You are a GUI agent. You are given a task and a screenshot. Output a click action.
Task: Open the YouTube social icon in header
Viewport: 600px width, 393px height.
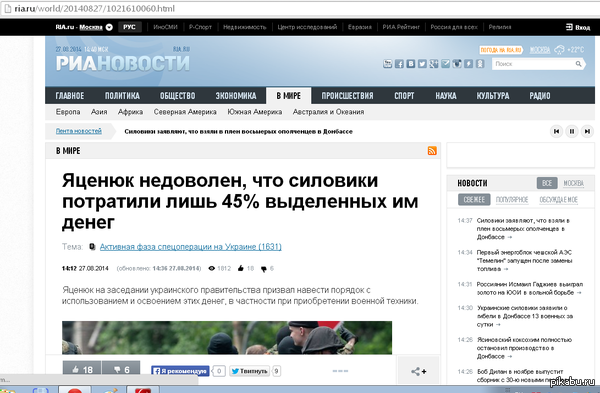[387, 64]
